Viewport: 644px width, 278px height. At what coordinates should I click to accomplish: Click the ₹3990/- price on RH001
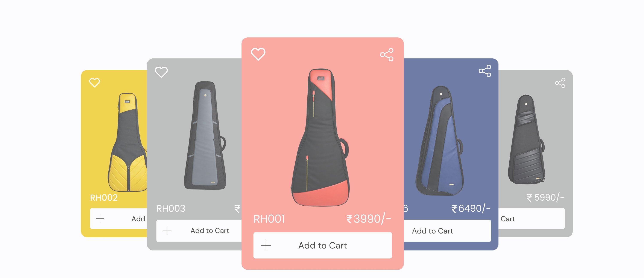pyautogui.click(x=369, y=219)
